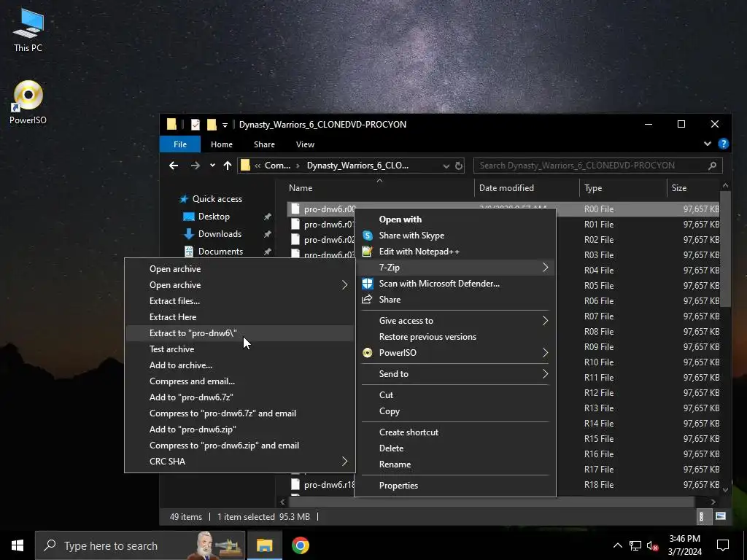Click the Share arrow icon in context menu
747x560 pixels.
367,300
